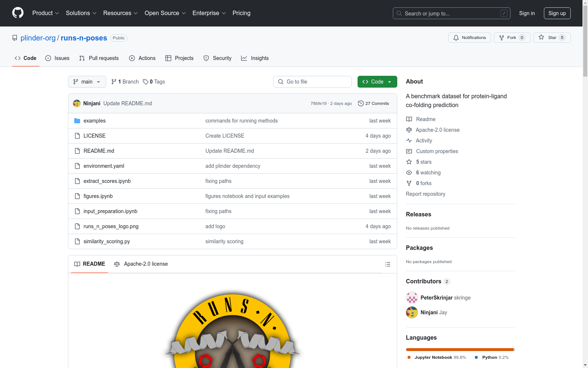Screen dimensions: 588x368
Task: Click the pulse icon beside Activity
Action: (x=409, y=141)
